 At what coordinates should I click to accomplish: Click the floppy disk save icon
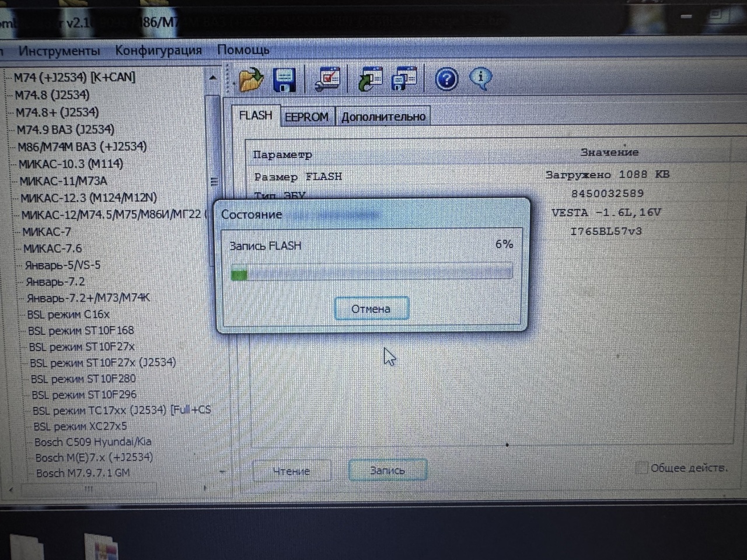point(285,80)
